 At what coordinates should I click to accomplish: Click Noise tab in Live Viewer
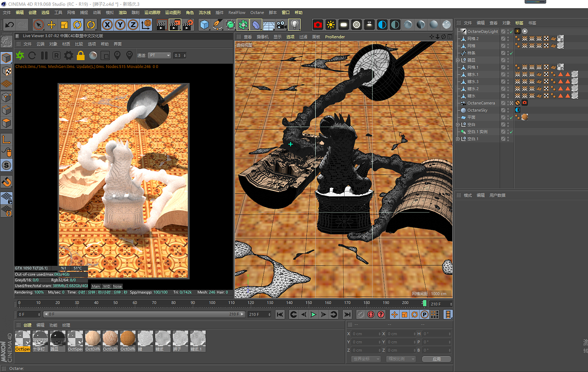pos(118,286)
